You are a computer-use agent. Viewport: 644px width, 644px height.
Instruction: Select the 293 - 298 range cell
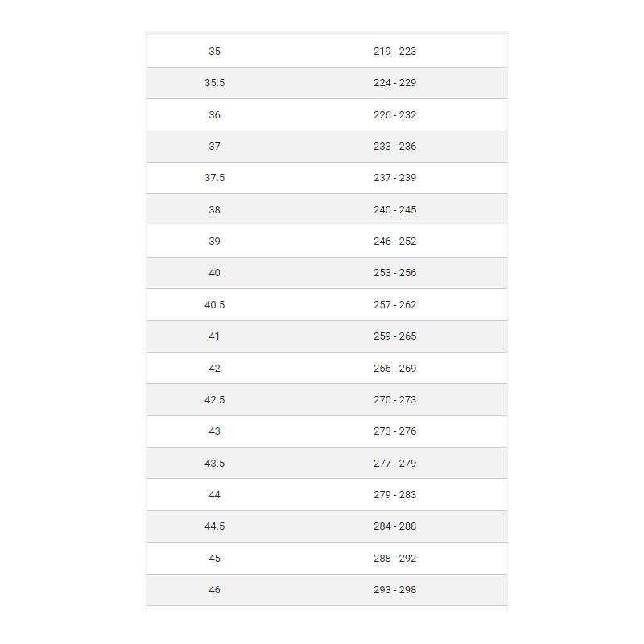pyautogui.click(x=394, y=590)
